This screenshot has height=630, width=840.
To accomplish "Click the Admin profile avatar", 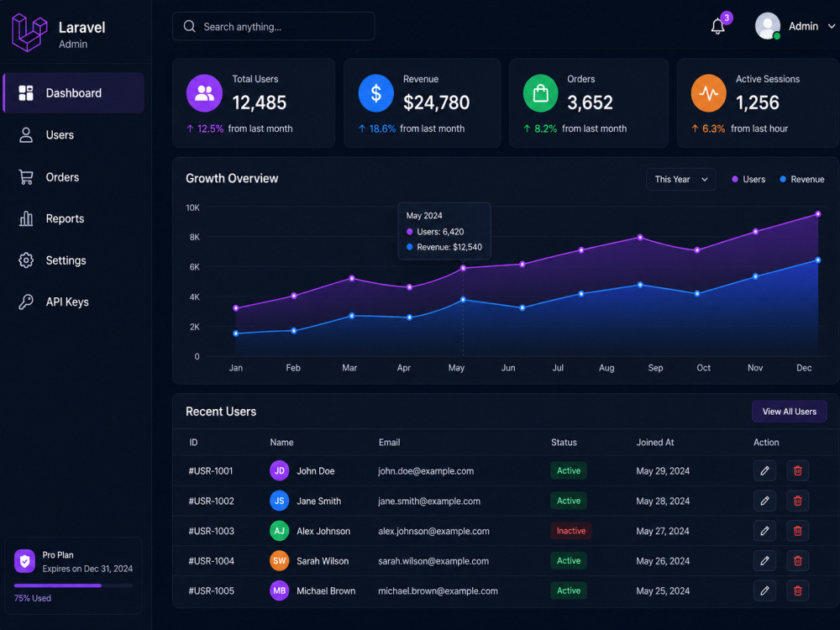I will (x=768, y=26).
